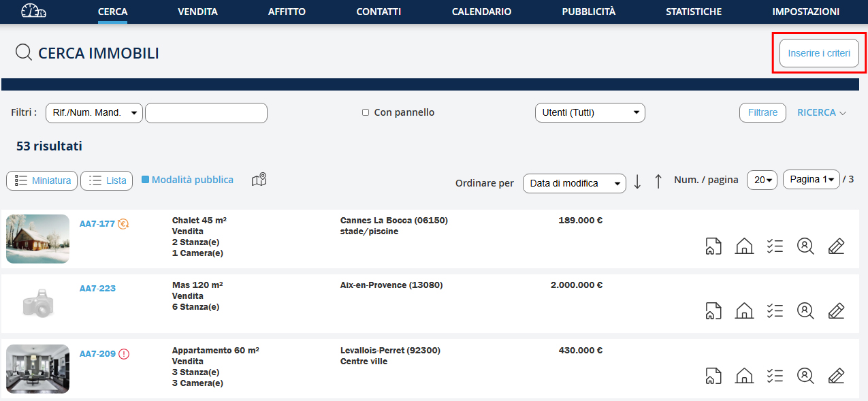Switch to Miniatura view
Screen dimensions: 868x401
click(x=43, y=180)
